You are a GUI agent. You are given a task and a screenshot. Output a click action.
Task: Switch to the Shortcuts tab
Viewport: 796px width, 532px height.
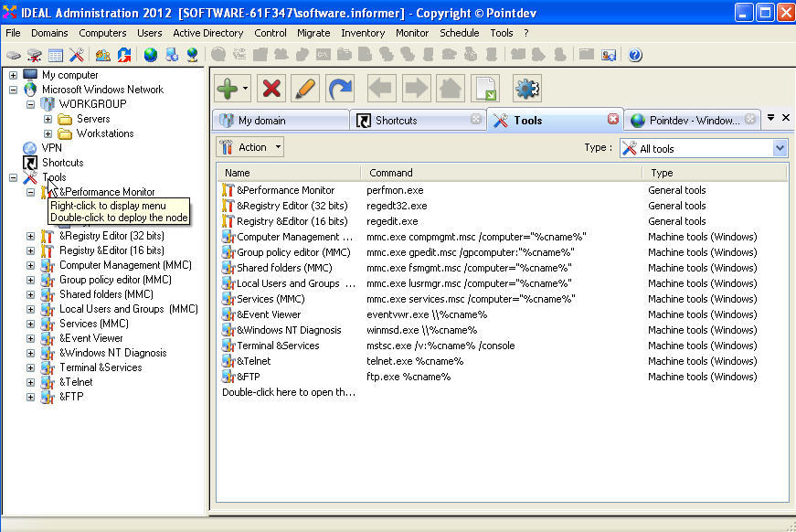pyautogui.click(x=418, y=121)
